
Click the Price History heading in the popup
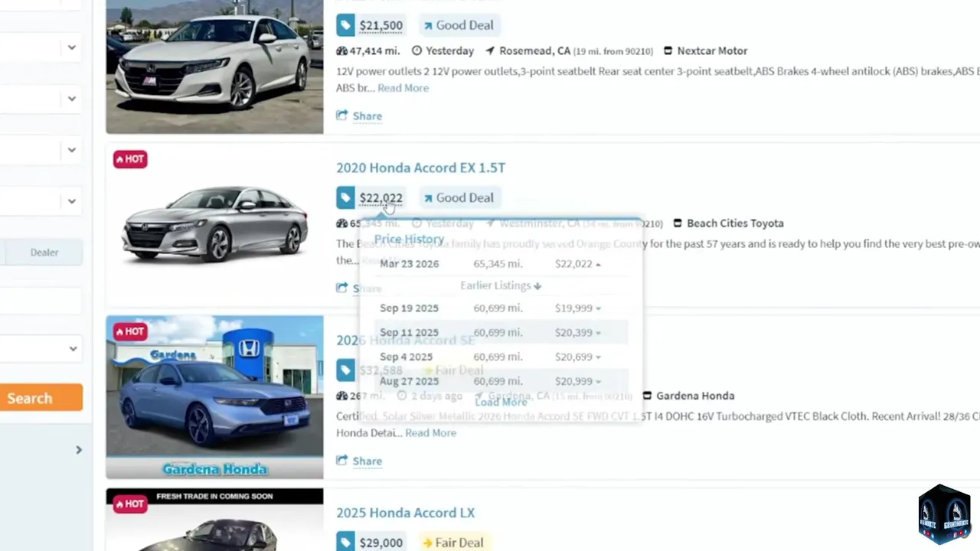(x=409, y=240)
